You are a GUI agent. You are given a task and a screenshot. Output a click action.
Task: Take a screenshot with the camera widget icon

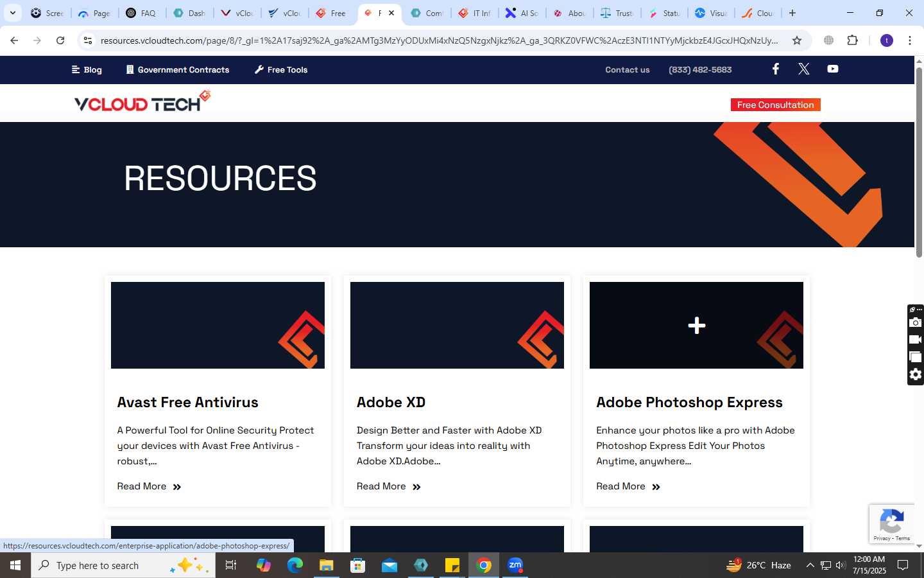(916, 322)
